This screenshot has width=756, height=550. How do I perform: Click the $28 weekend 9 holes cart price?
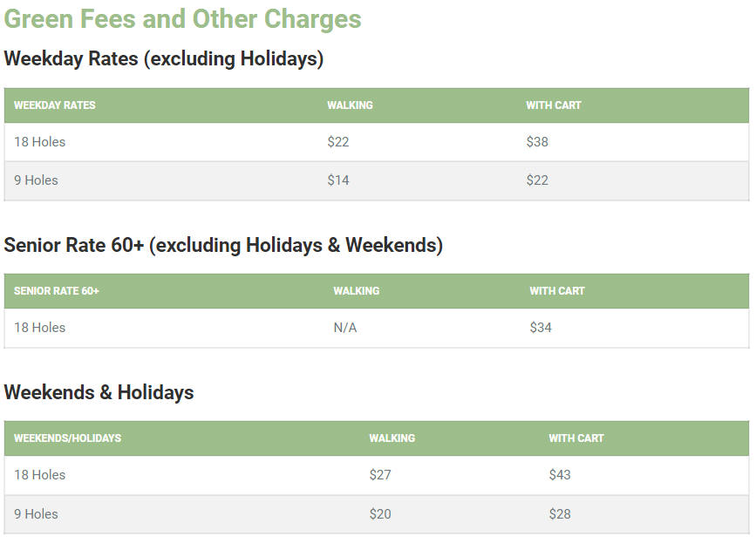pyautogui.click(x=560, y=514)
